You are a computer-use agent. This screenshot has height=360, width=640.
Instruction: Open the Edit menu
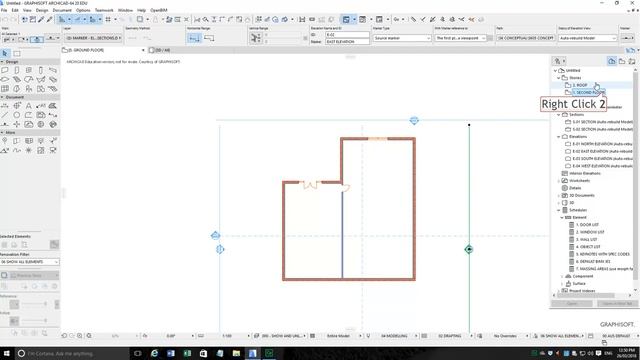click(15, 10)
